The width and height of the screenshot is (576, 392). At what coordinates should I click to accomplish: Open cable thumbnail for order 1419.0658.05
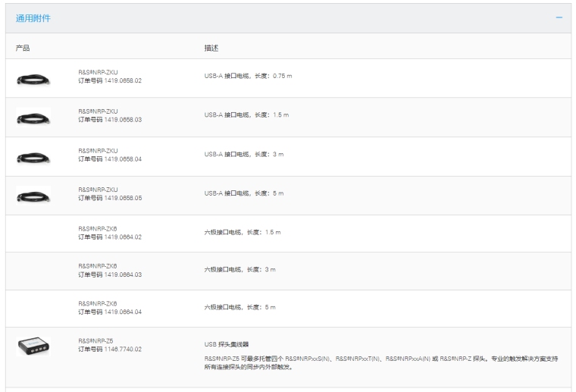[33, 196]
